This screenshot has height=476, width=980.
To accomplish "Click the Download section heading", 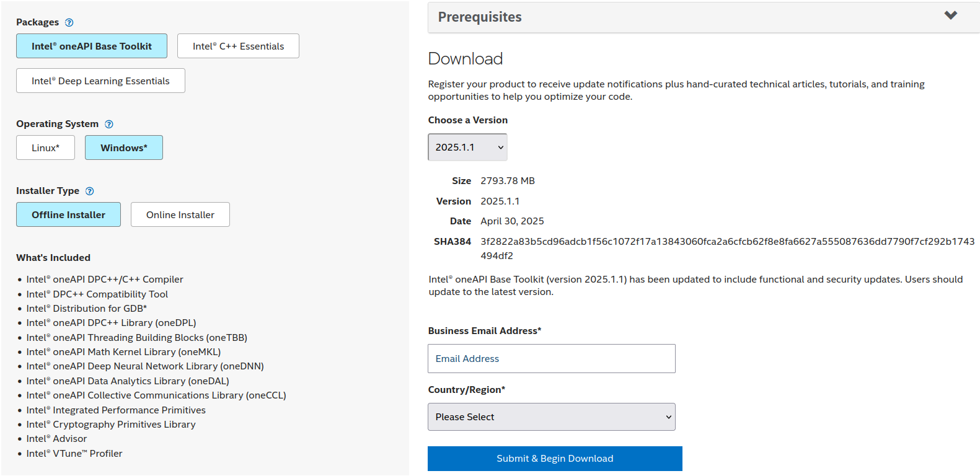I will pyautogui.click(x=466, y=59).
